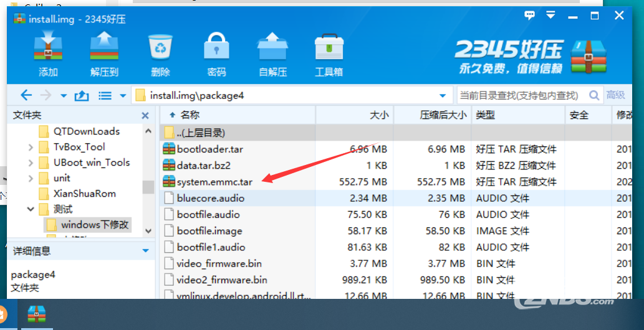Sort by 压缩后大小 column header
Screen dimensions: 644x330
[x=433, y=115]
